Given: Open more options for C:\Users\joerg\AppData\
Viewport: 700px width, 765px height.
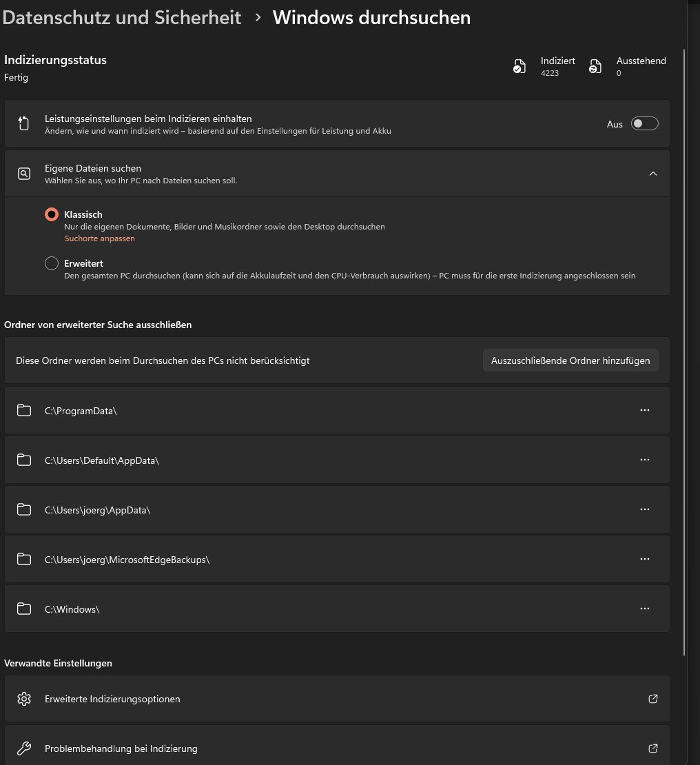Looking at the screenshot, I should pyautogui.click(x=645, y=509).
